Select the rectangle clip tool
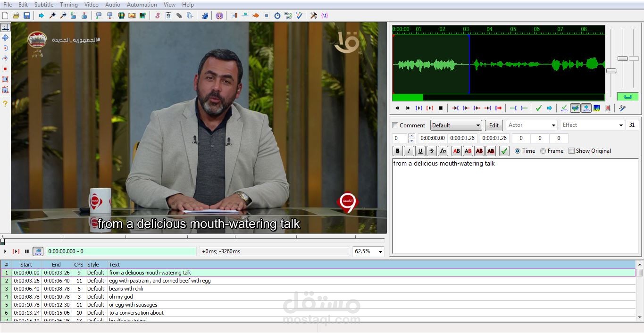 click(x=5, y=79)
